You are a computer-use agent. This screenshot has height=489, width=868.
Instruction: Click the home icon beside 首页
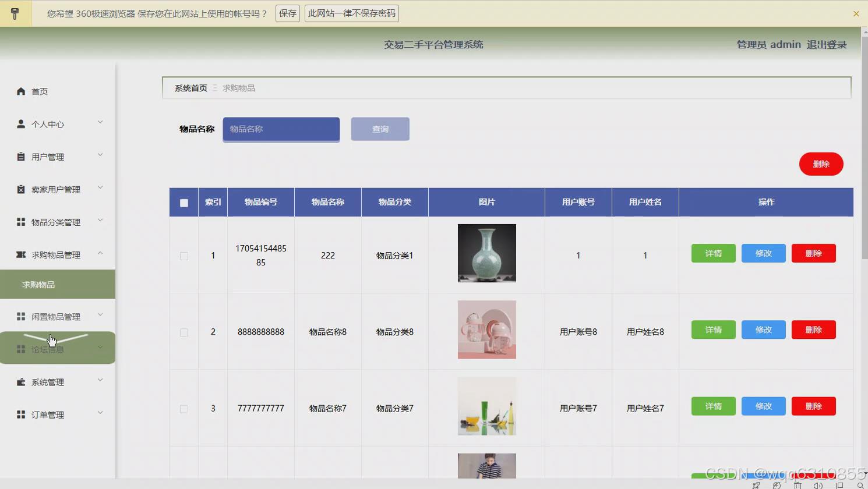(x=21, y=91)
